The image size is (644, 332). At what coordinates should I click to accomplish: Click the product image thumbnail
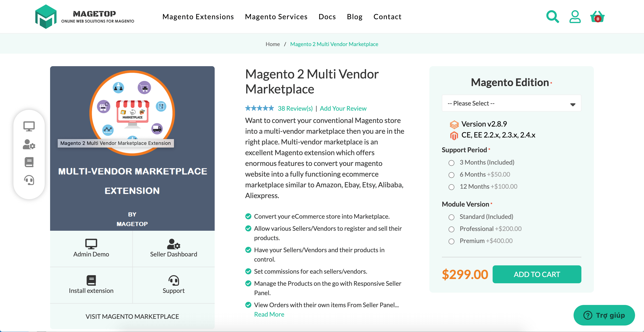point(132,148)
